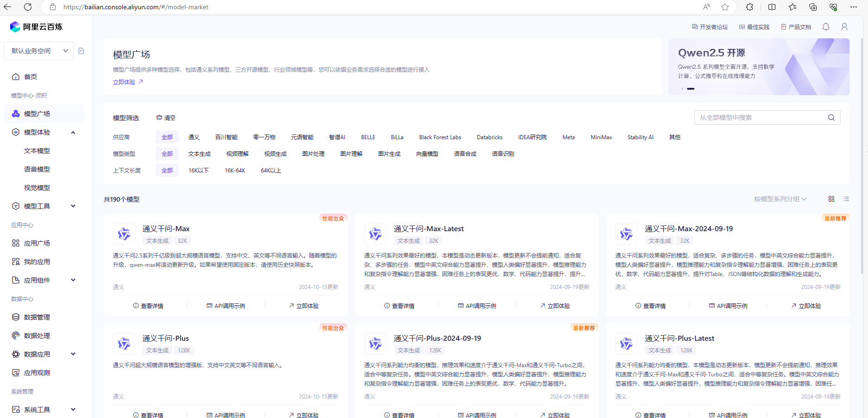Click the 通义千问-Max model logo
This screenshot has width=868, height=418.
(124, 234)
